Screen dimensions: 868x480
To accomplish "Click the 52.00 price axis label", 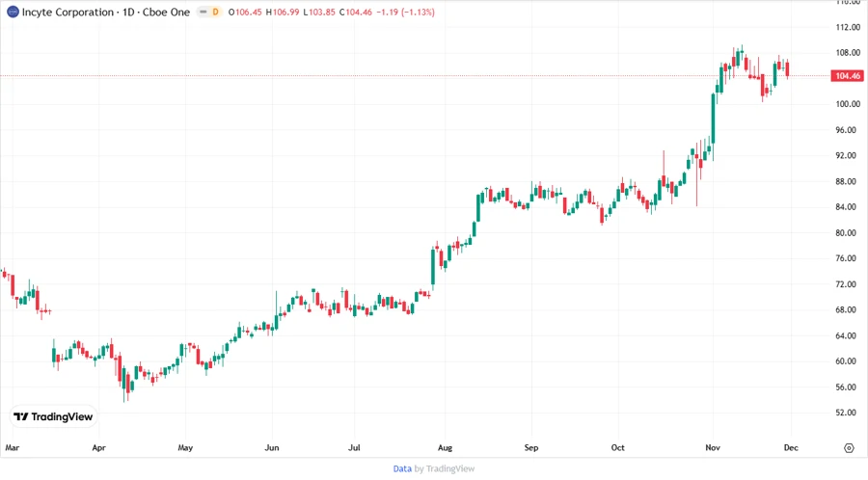I will point(848,413).
